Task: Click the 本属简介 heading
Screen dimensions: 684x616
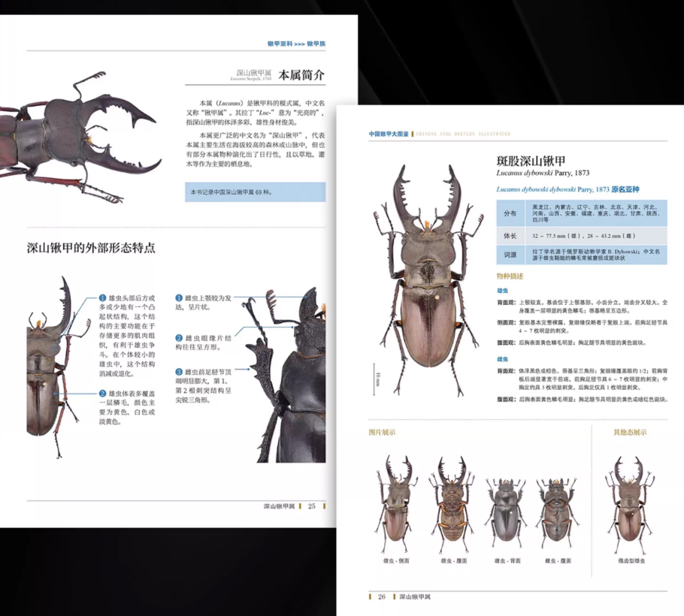Action: 302,75
